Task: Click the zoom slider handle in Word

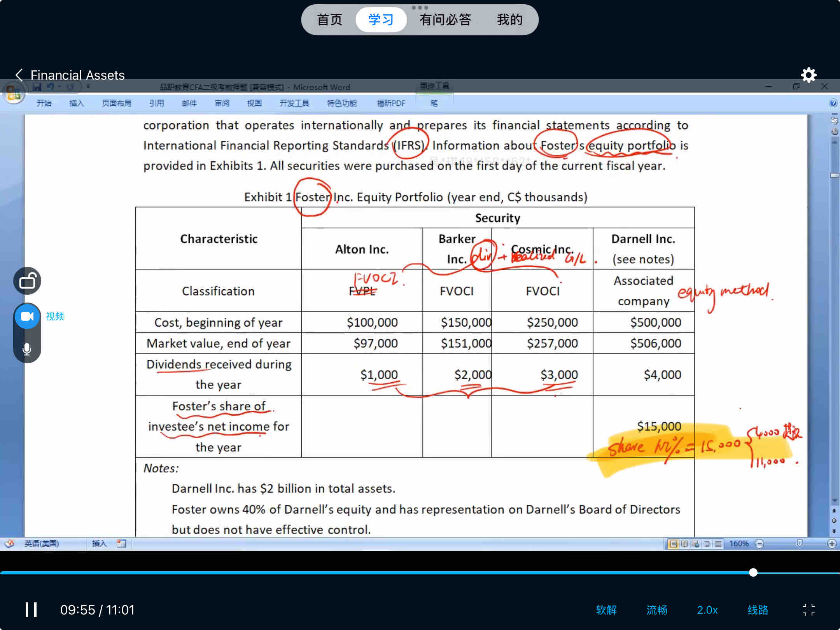Action: 799,544
